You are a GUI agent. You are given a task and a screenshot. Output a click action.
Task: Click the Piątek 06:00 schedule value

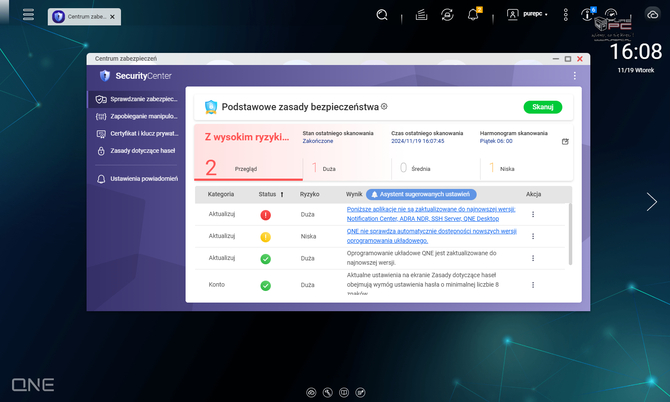click(496, 141)
